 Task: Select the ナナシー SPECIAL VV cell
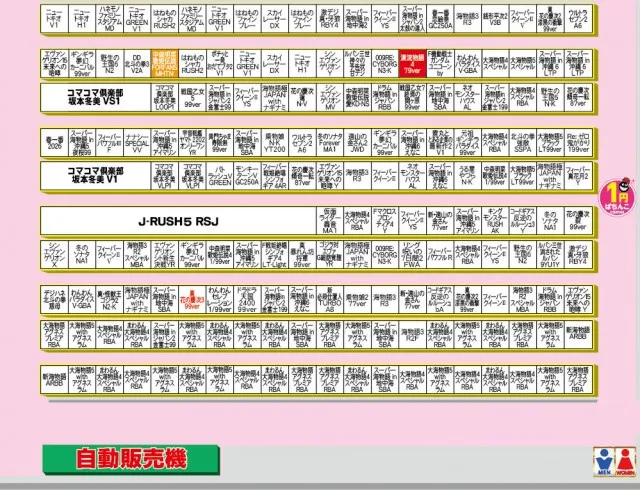coord(137,143)
